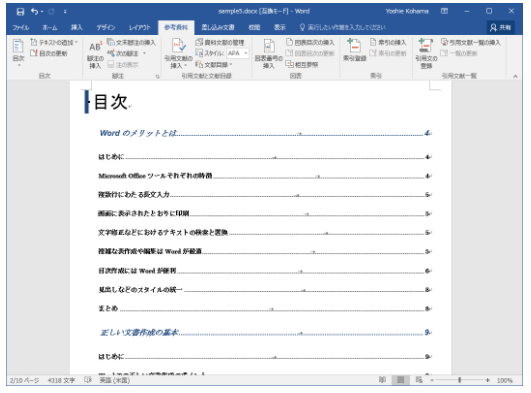This screenshot has height=393, width=531.
Task: Click the 目次 heading text
Action: coord(111,102)
